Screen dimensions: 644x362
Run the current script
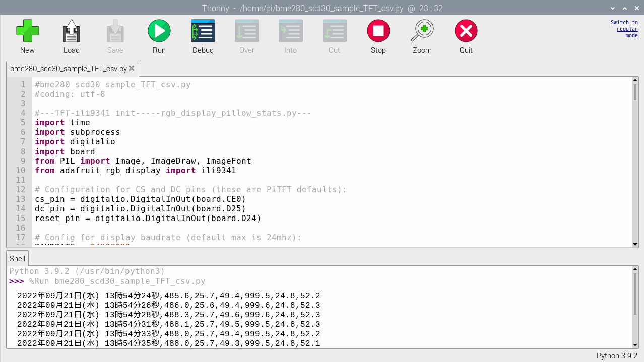pyautogui.click(x=159, y=31)
